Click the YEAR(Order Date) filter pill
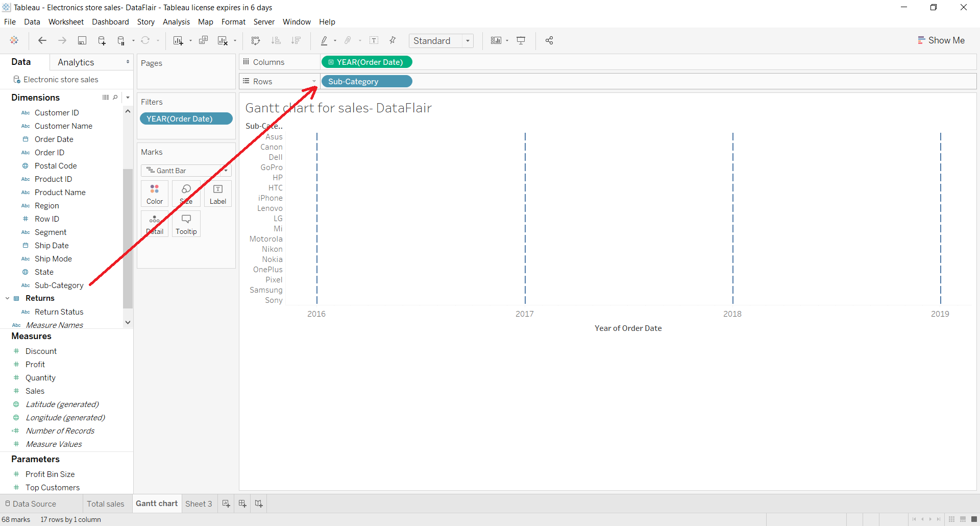The height and width of the screenshot is (526, 980). pos(186,118)
